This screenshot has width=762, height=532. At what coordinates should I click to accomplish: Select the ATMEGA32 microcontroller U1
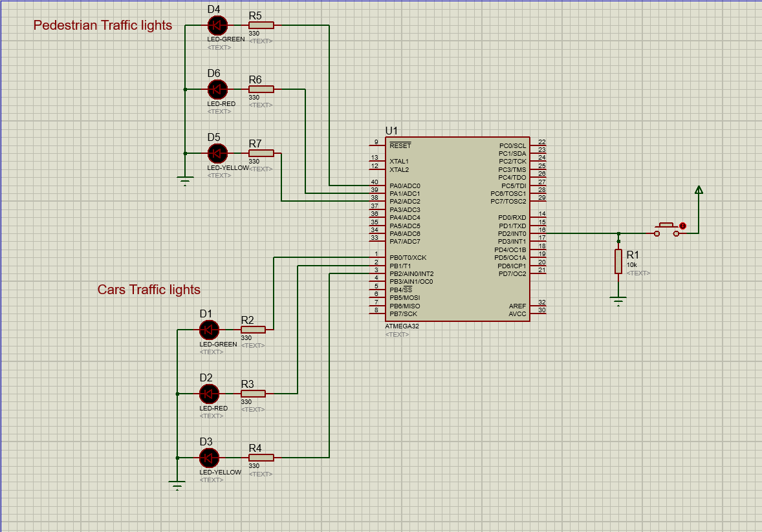click(457, 226)
